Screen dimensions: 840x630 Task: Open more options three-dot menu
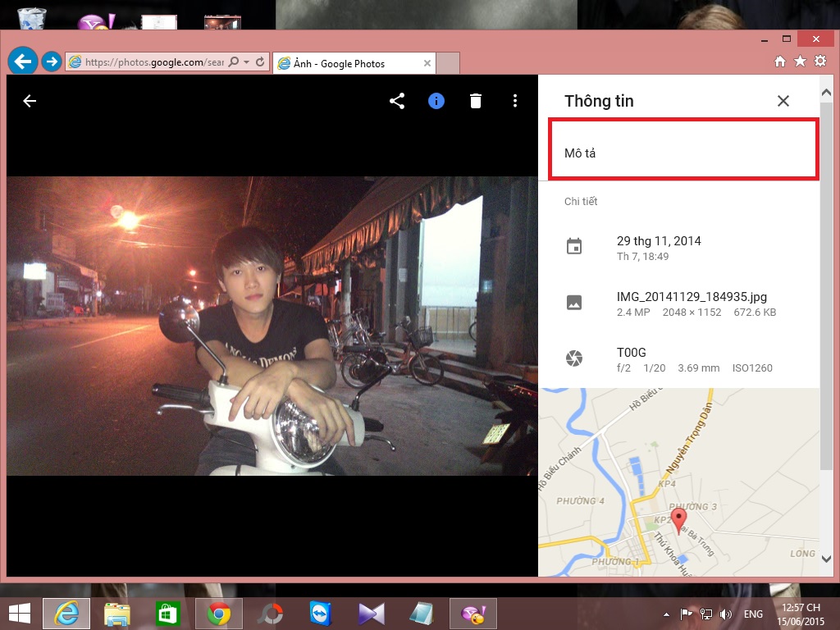tap(515, 101)
